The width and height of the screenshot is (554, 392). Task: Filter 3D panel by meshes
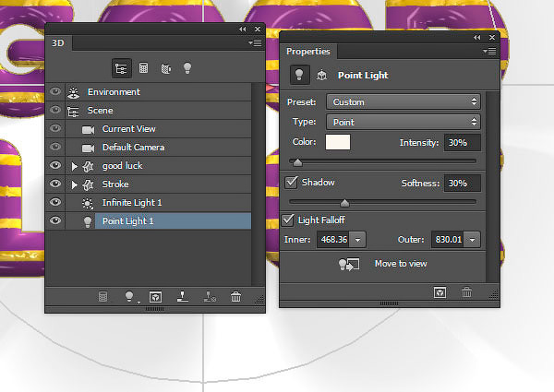[143, 68]
